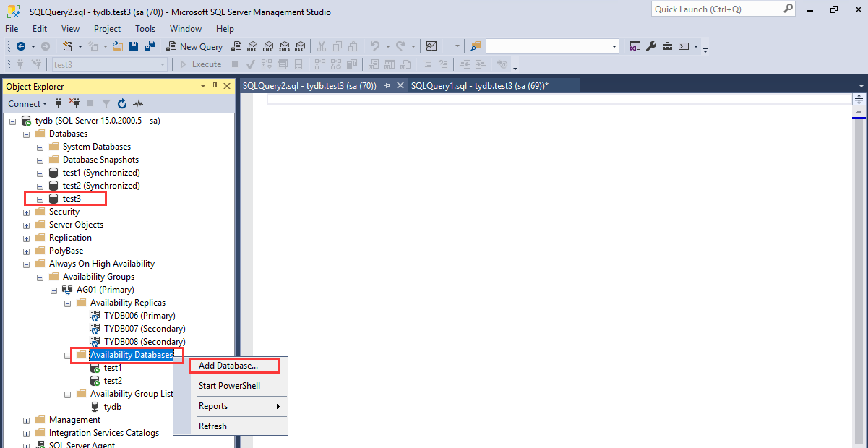The height and width of the screenshot is (448, 868).
Task: Select the tydb listener item
Action: tap(113, 407)
